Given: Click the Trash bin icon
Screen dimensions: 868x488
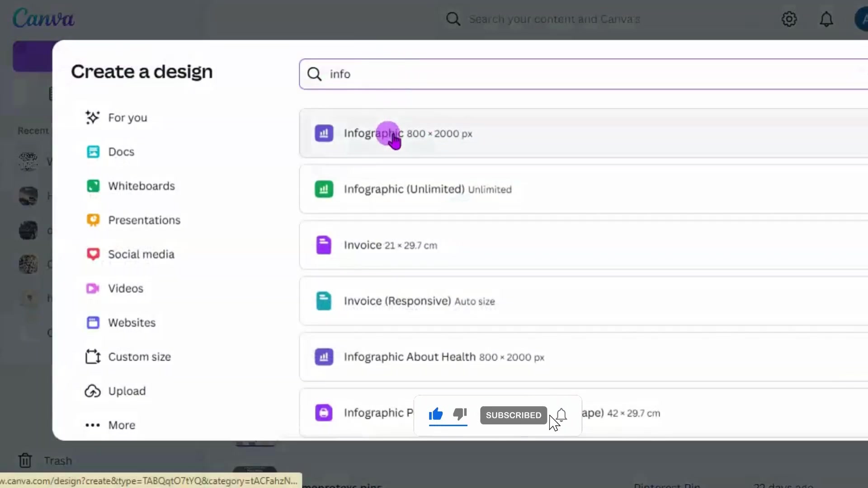Looking at the screenshot, I should [25, 460].
